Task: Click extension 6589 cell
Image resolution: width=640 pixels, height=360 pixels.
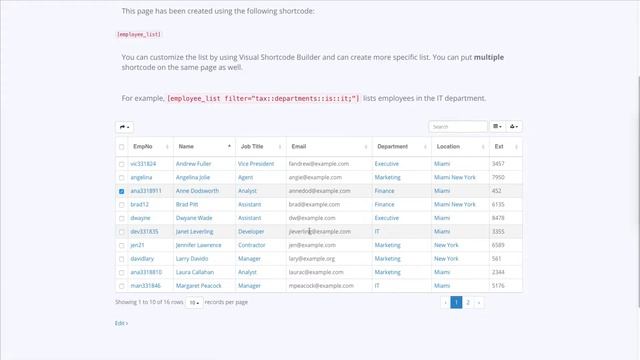Action: point(498,245)
